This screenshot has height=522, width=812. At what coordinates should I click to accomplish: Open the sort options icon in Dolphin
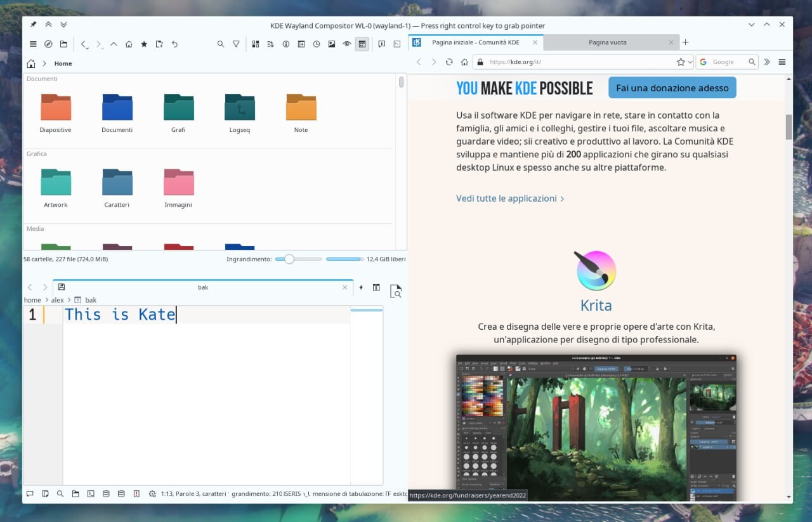click(x=271, y=44)
